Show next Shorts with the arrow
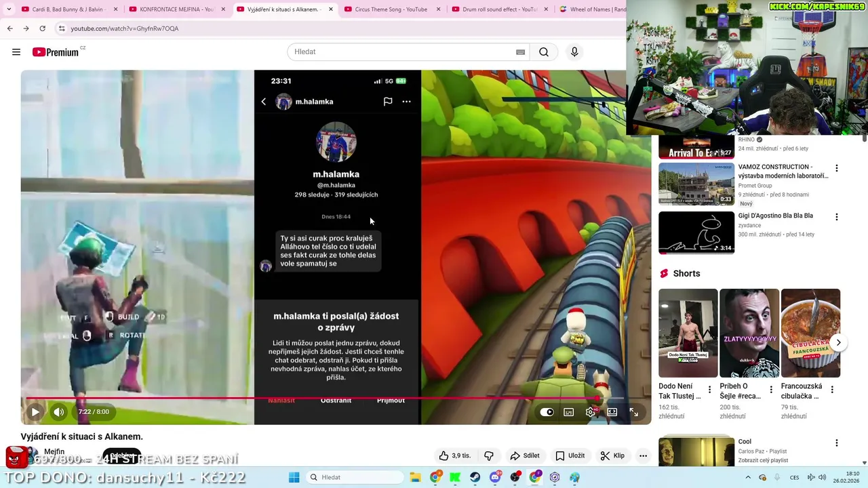 click(x=838, y=342)
